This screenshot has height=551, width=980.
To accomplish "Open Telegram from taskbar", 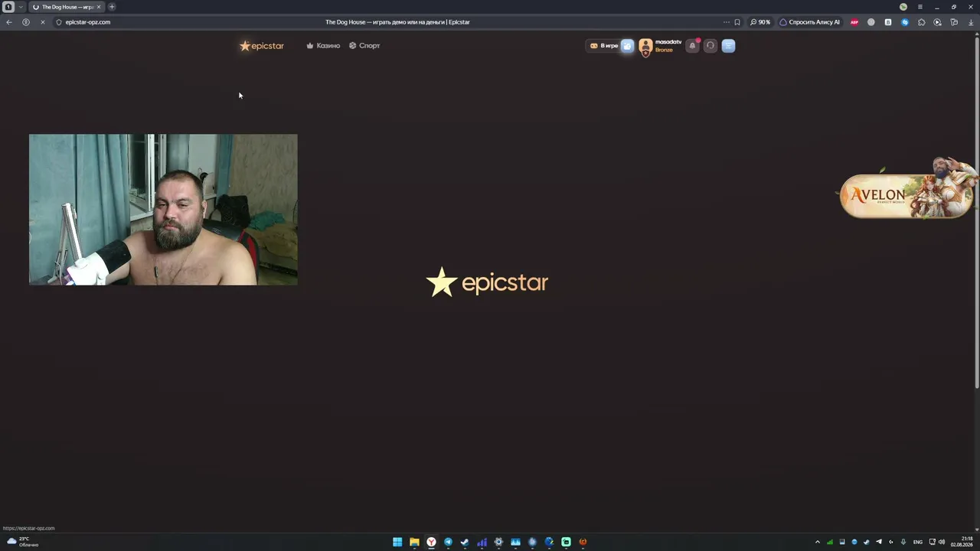I will coord(448,542).
